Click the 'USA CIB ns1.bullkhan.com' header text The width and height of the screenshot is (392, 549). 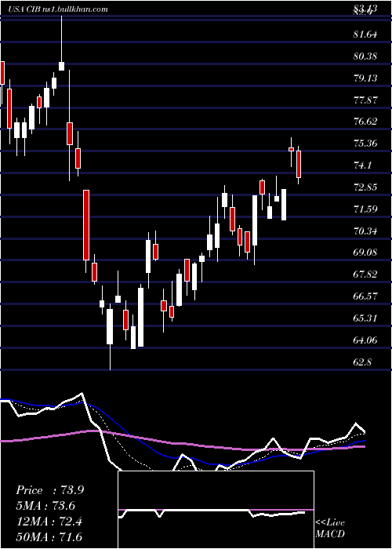click(58, 9)
